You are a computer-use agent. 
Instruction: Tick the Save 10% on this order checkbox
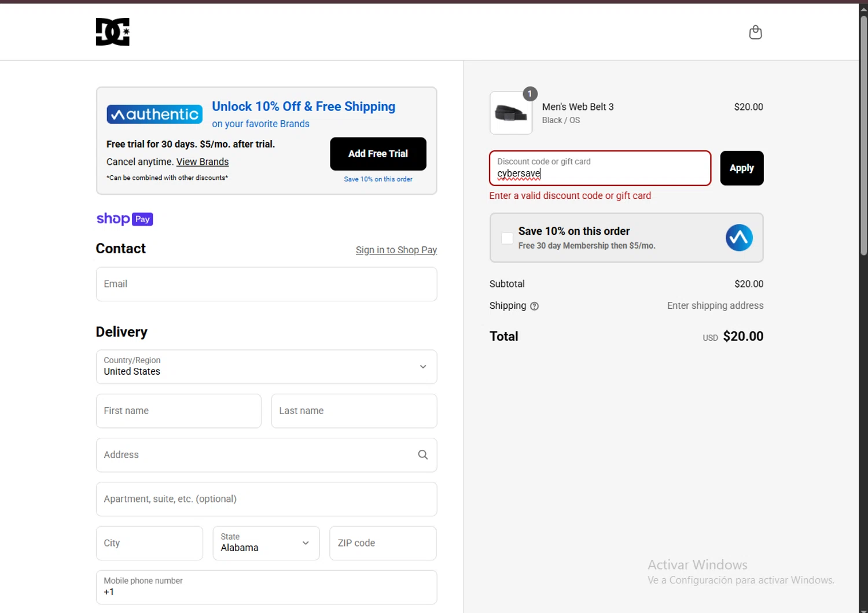(507, 238)
